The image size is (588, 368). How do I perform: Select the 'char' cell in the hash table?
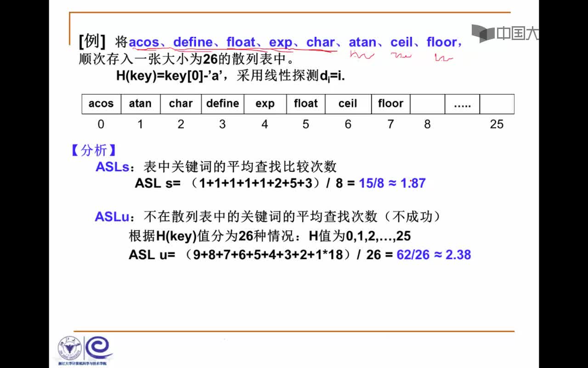[181, 103]
